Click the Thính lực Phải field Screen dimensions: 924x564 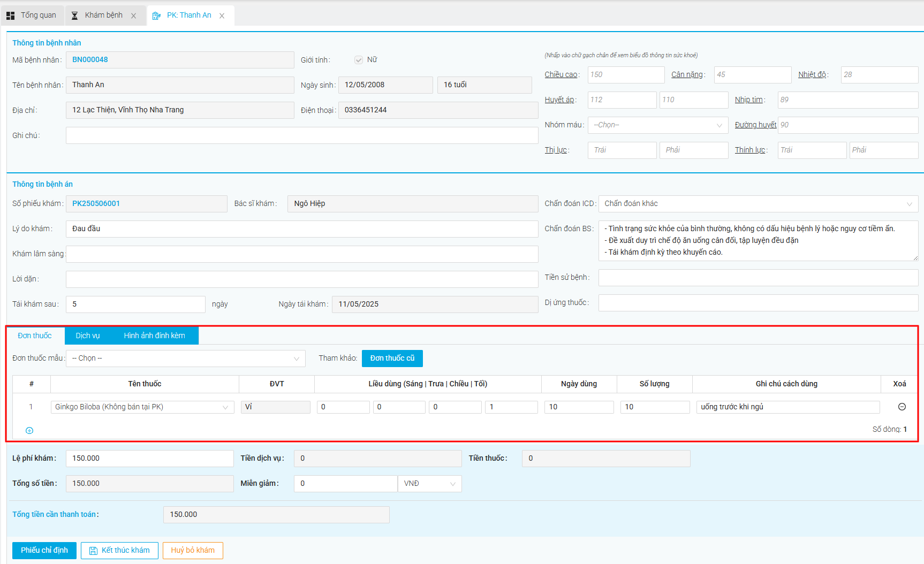[884, 150]
